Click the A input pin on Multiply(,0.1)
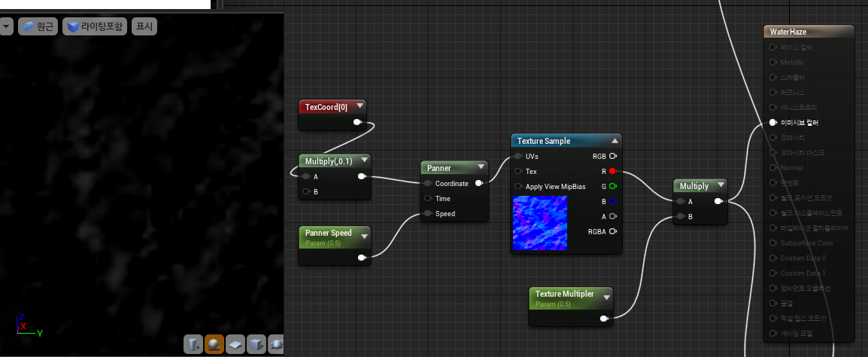Screen dimensions: 868x357 (x=305, y=176)
